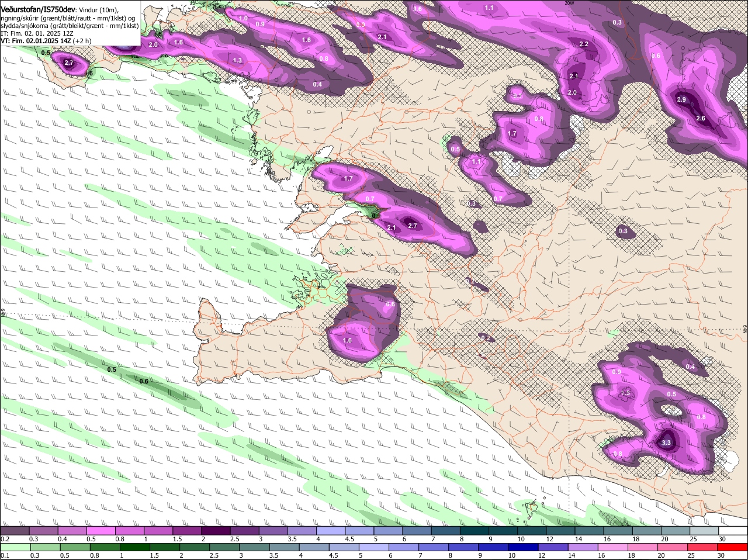Click the bright magenta 0.5 swatch in purple legend
The height and width of the screenshot is (560, 748).
(x=101, y=531)
